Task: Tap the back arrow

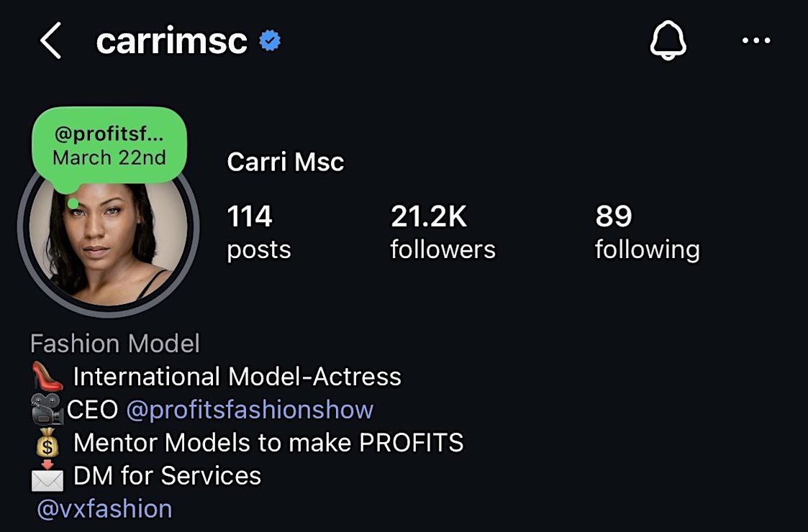Action: coord(50,42)
